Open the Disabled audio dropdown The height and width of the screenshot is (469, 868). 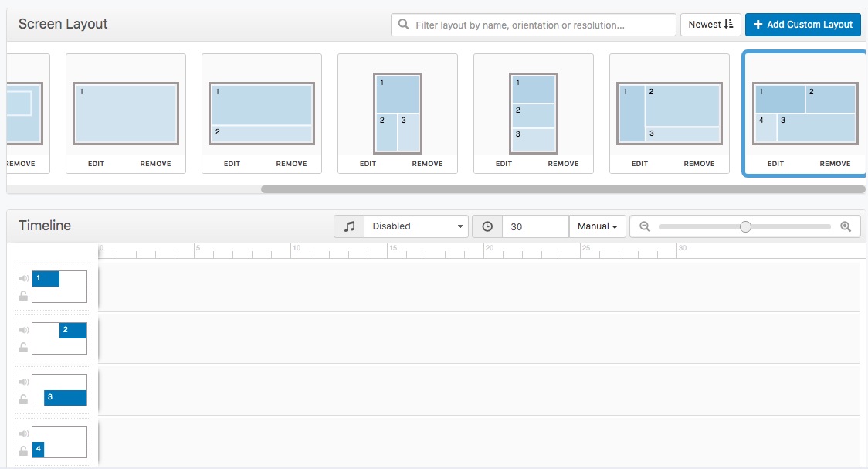pyautogui.click(x=416, y=226)
